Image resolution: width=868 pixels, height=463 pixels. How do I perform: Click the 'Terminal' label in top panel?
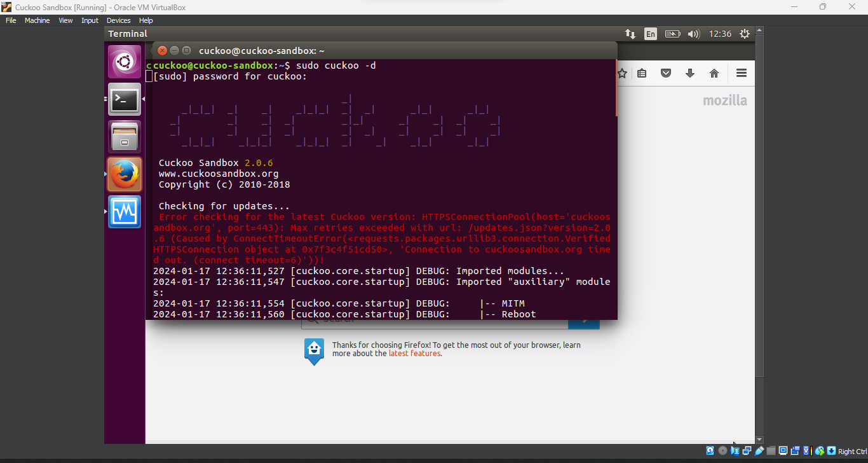click(128, 34)
